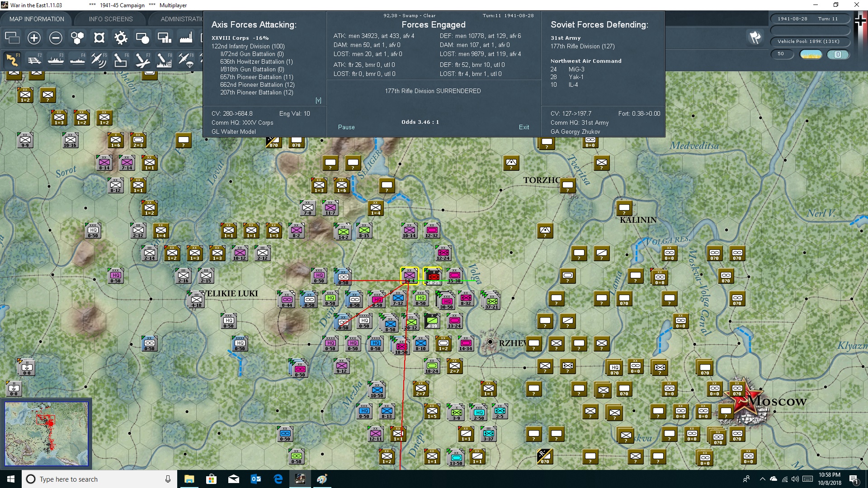Open Microsoft Edge from taskbar

coord(278,479)
